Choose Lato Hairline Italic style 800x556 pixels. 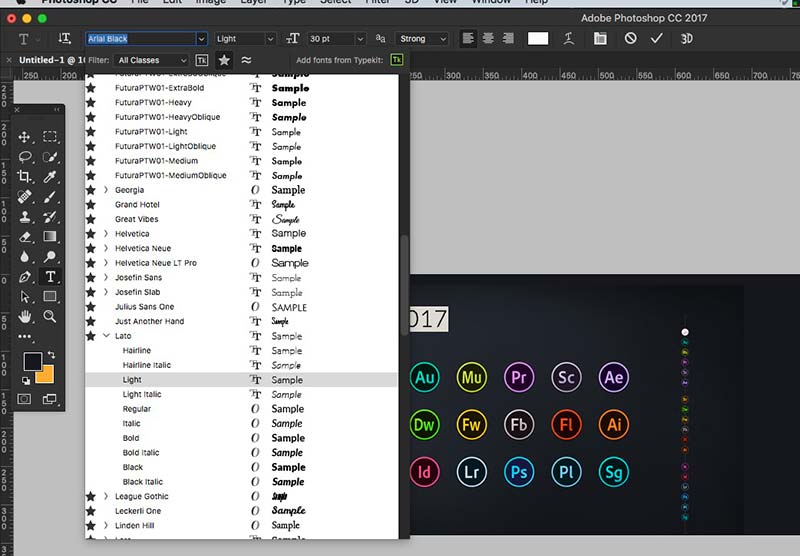[x=241, y=365]
